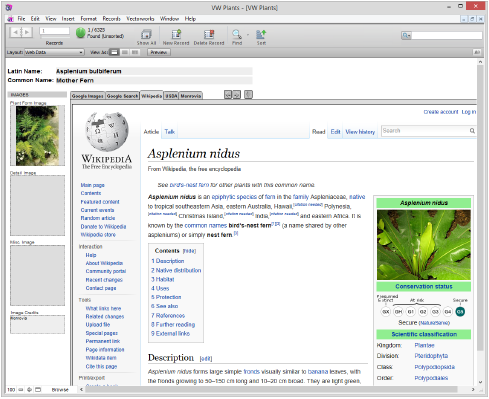Click the Delete Record icon
489x399 pixels.
coord(209,34)
